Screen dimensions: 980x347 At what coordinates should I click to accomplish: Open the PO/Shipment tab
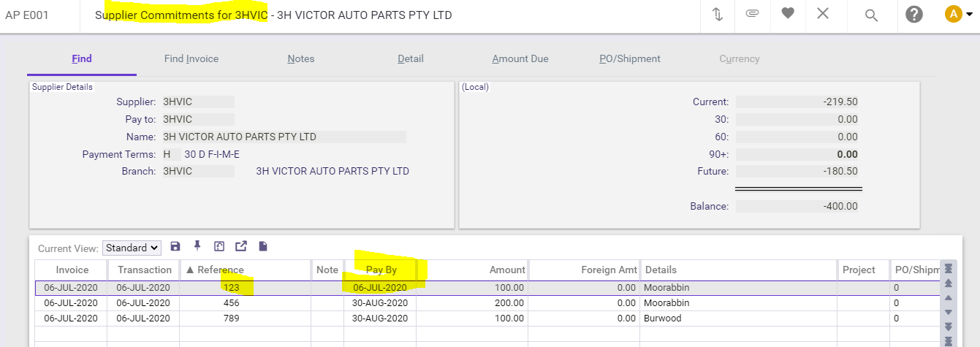630,58
